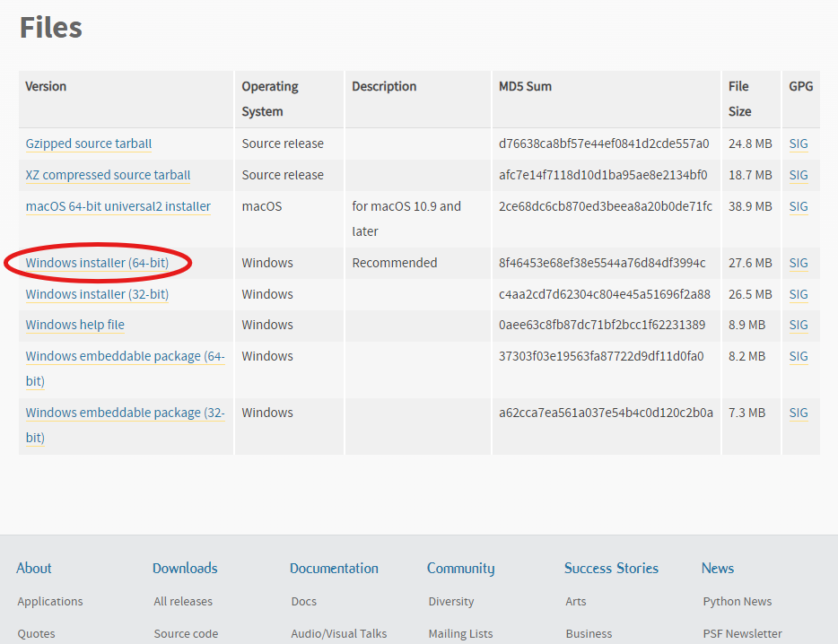Viewport: 838px width, 644px height.
Task: Download Windows installer (64-bit)
Action: click(x=97, y=263)
